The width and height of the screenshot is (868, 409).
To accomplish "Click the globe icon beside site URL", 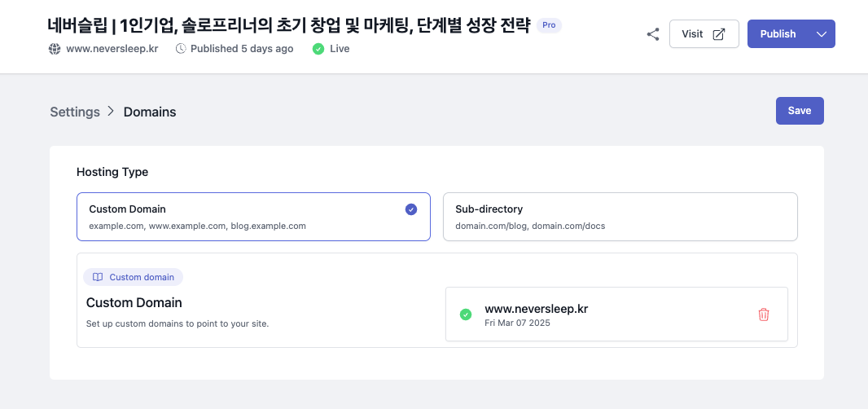I will 55,49.
